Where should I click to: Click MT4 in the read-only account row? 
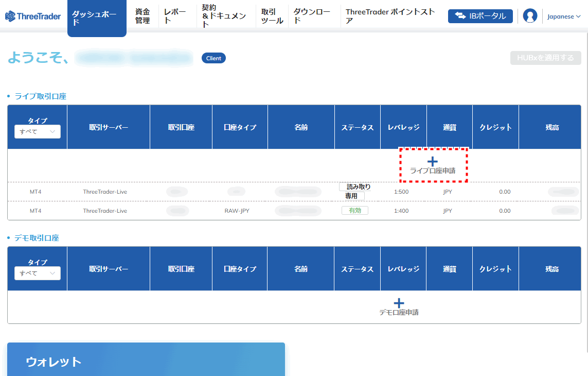35,192
